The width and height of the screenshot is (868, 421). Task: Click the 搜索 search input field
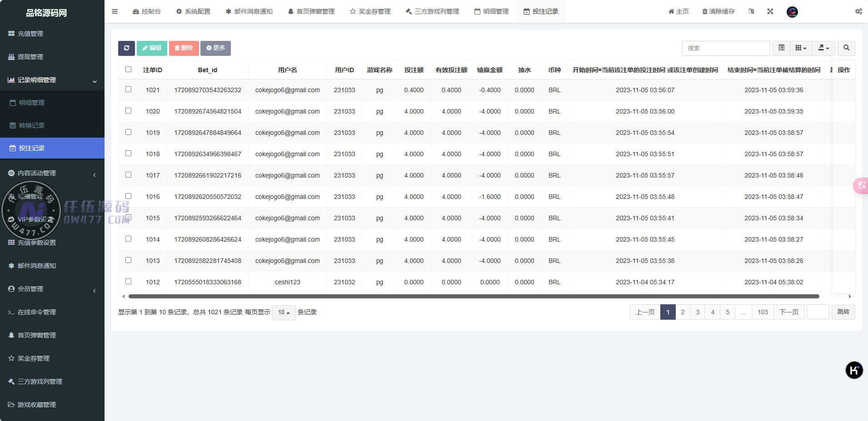click(726, 48)
